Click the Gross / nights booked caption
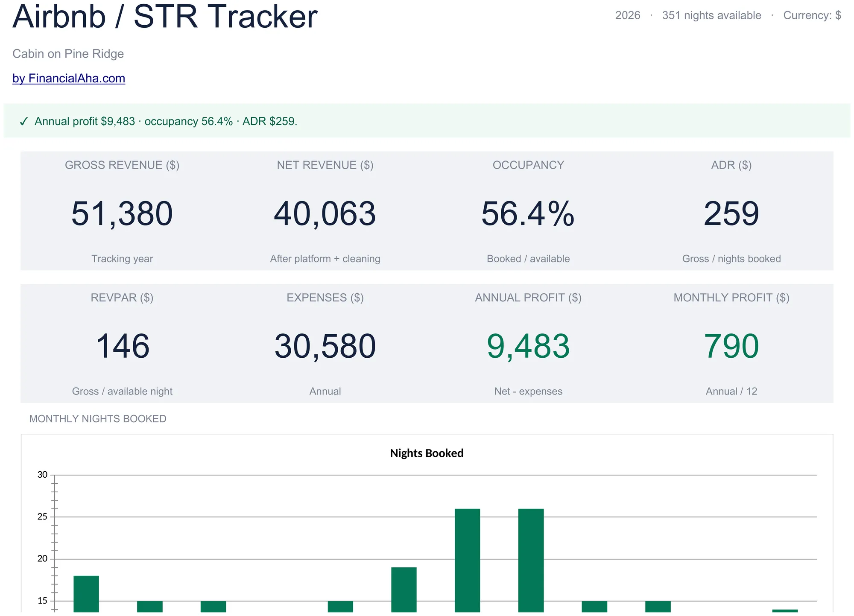This screenshot has height=616, width=854. click(731, 259)
